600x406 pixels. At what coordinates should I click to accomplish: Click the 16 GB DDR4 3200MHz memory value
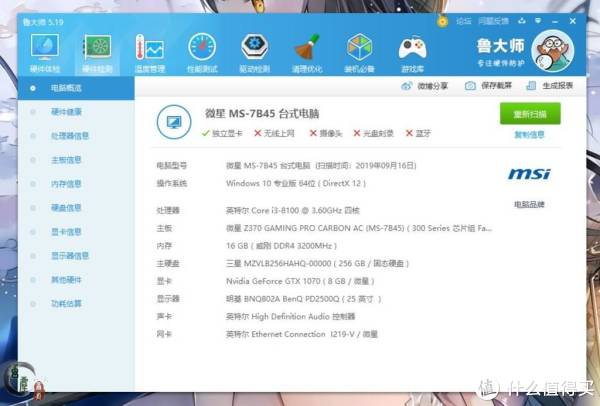[281, 246]
